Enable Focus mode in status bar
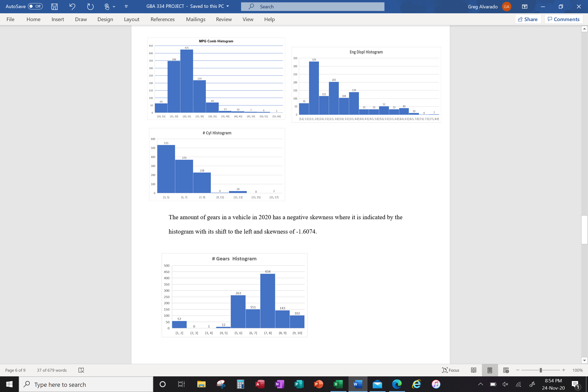 451,370
